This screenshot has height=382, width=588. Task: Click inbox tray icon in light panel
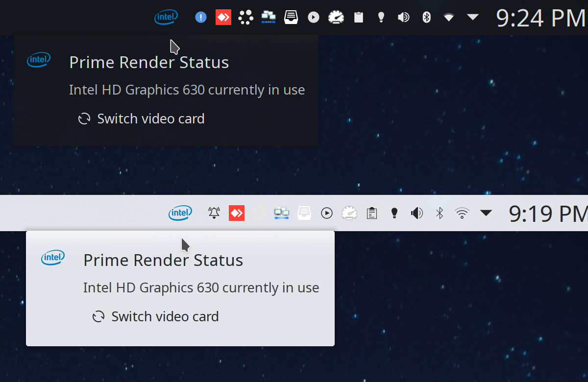(x=304, y=213)
